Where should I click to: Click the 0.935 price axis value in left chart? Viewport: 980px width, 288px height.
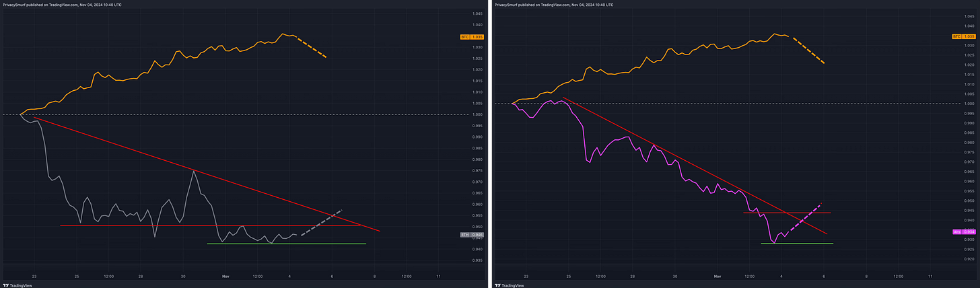(477, 260)
